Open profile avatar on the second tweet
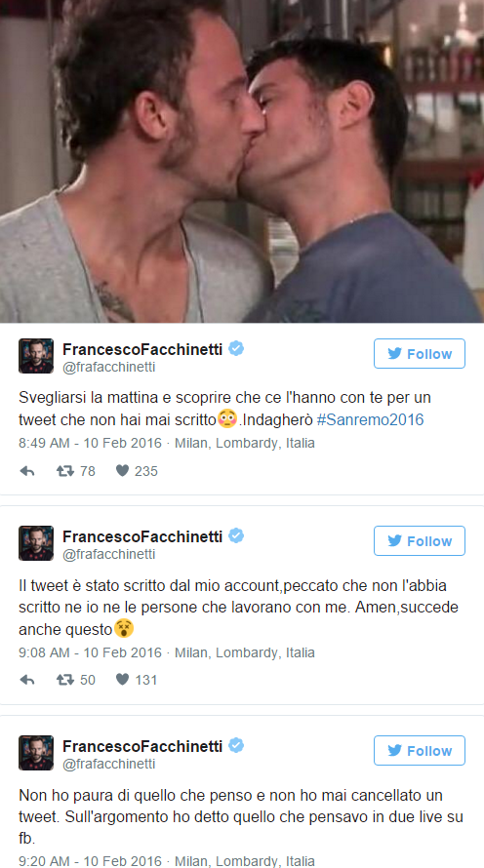This screenshot has height=868, width=484. click(36, 543)
